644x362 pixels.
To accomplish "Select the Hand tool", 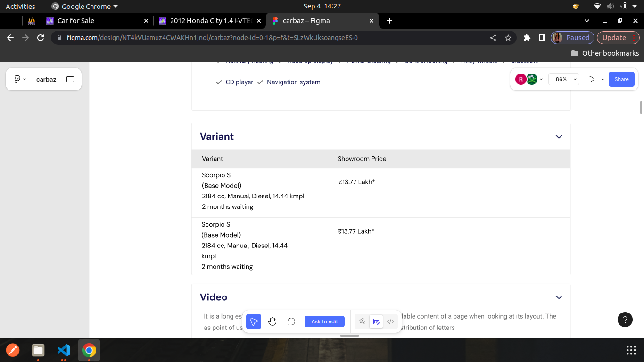I will tap(272, 321).
